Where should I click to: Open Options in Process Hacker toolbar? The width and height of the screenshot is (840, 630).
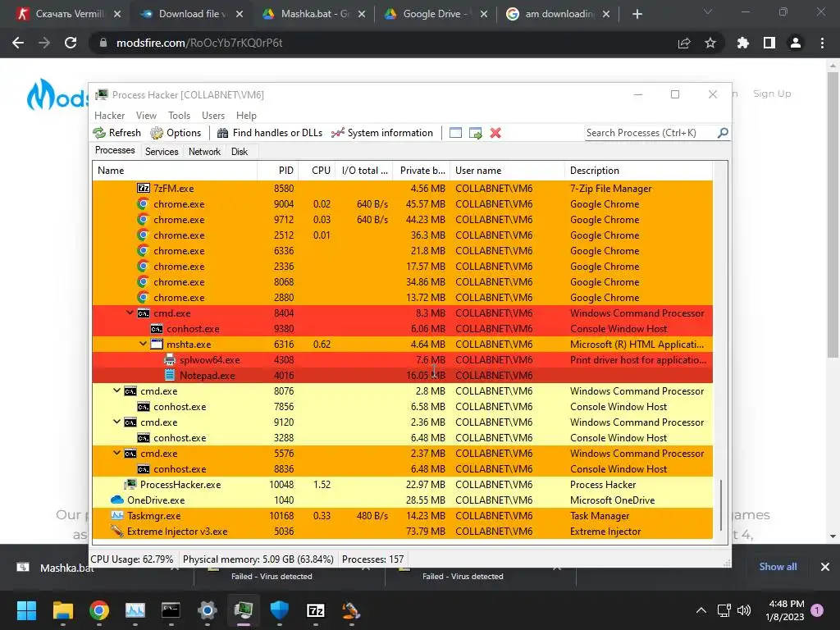[176, 133]
